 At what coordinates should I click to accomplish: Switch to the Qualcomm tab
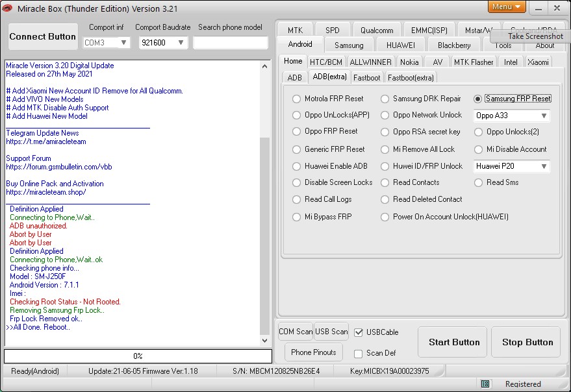tap(377, 31)
